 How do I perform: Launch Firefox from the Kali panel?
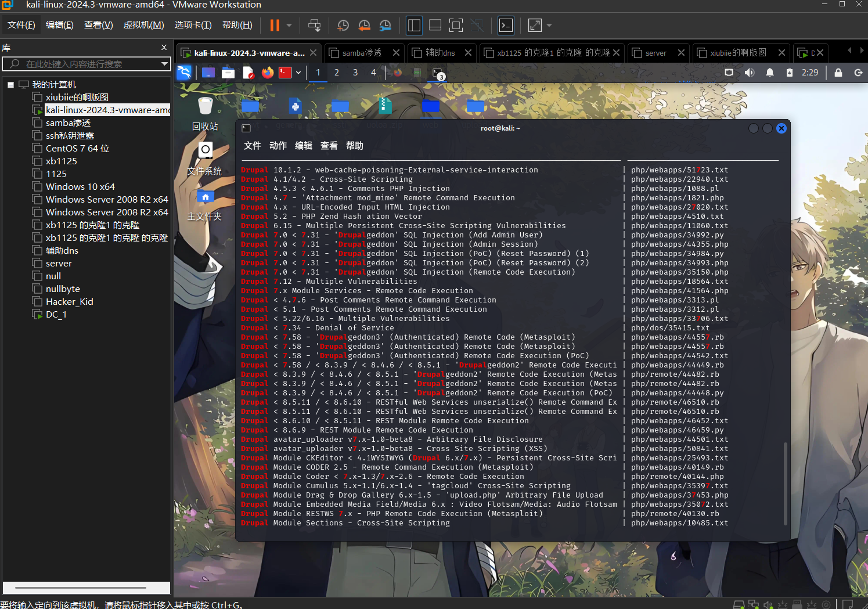tap(267, 73)
